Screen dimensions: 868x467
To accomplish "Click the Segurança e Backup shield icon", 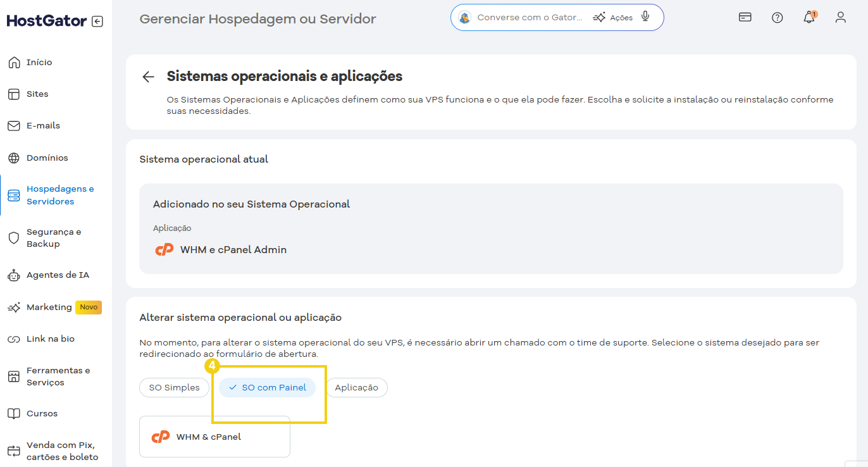I will coord(13,237).
